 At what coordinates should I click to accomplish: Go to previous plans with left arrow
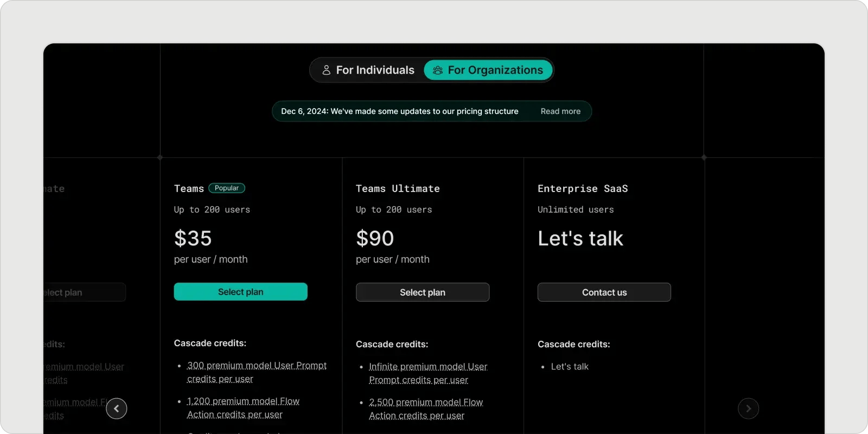click(x=117, y=409)
